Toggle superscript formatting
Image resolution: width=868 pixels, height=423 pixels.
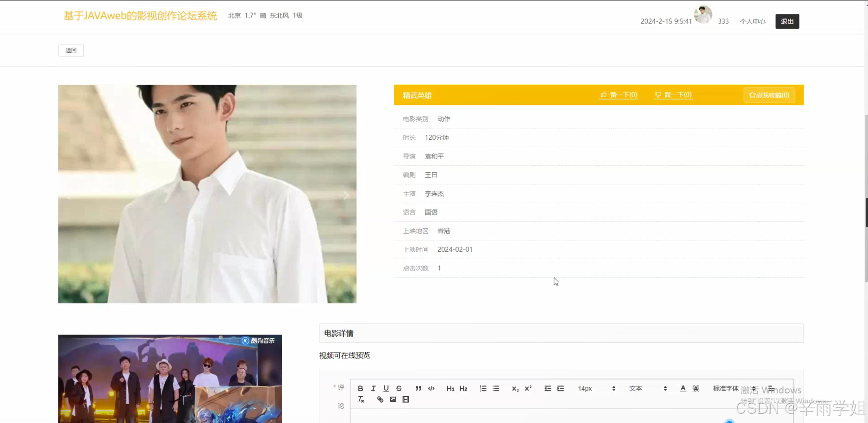(x=527, y=388)
